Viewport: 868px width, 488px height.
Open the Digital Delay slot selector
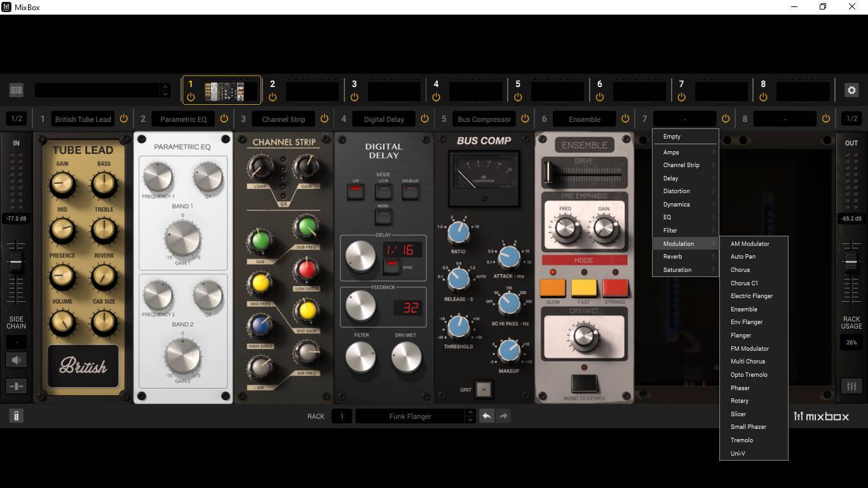(x=384, y=119)
